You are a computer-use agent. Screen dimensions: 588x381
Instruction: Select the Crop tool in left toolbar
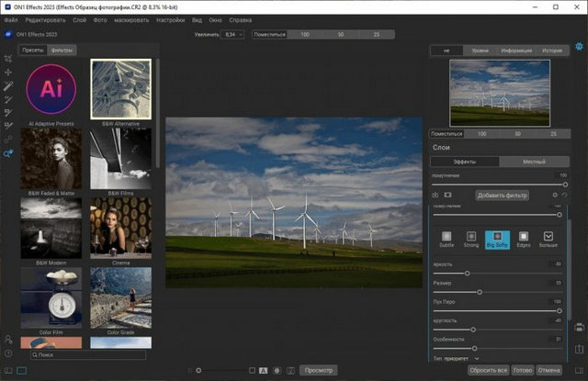(8, 58)
